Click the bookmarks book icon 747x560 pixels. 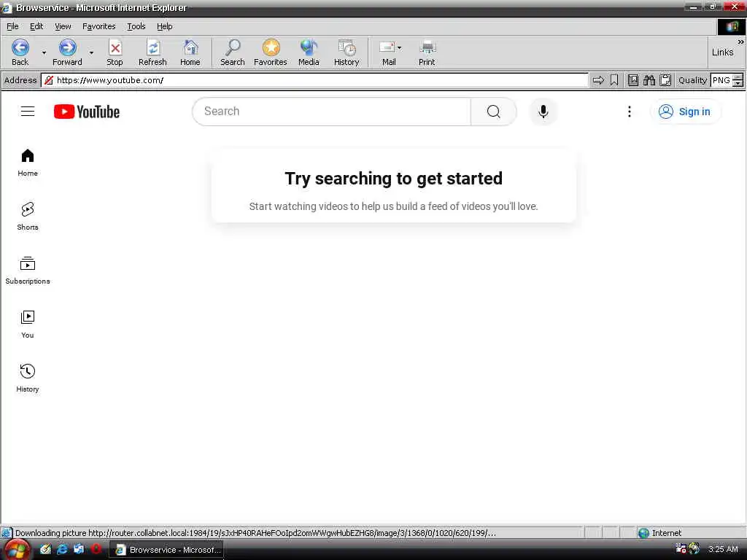pos(633,80)
